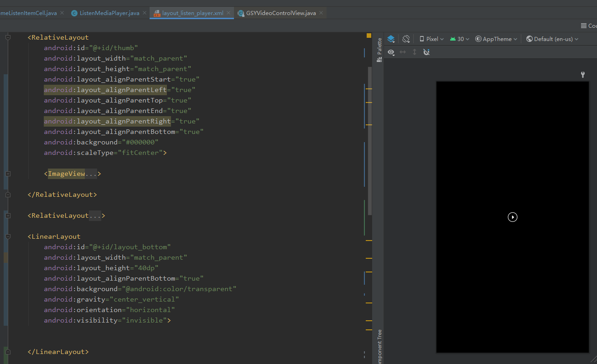The height and width of the screenshot is (364, 597).
Task: Click the layout_alignParentLeft attribute line
Action: (x=119, y=90)
